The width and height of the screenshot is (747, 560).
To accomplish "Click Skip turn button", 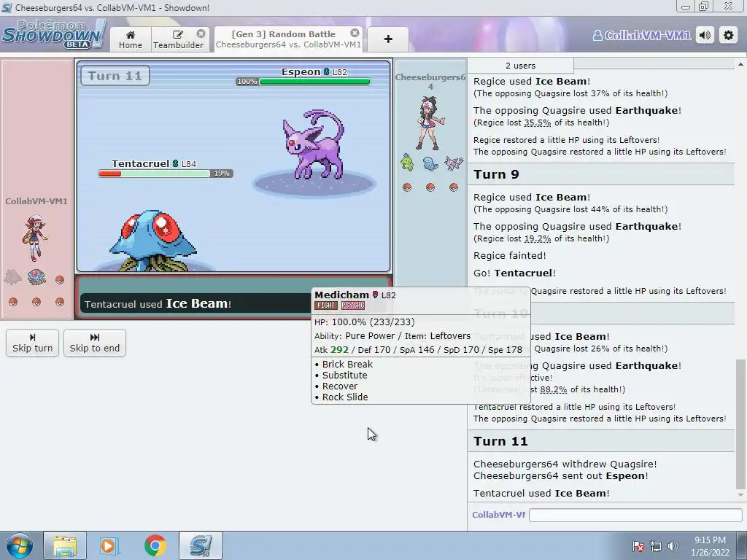I will (x=32, y=343).
